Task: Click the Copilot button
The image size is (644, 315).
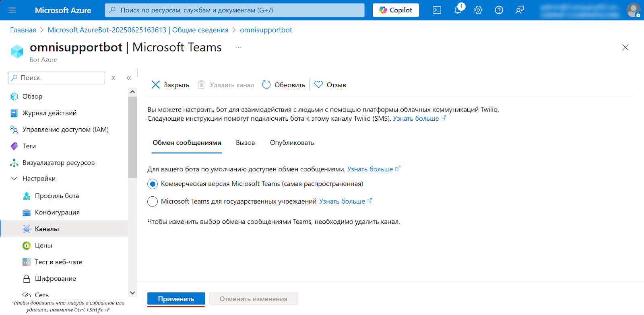Action: (x=396, y=10)
